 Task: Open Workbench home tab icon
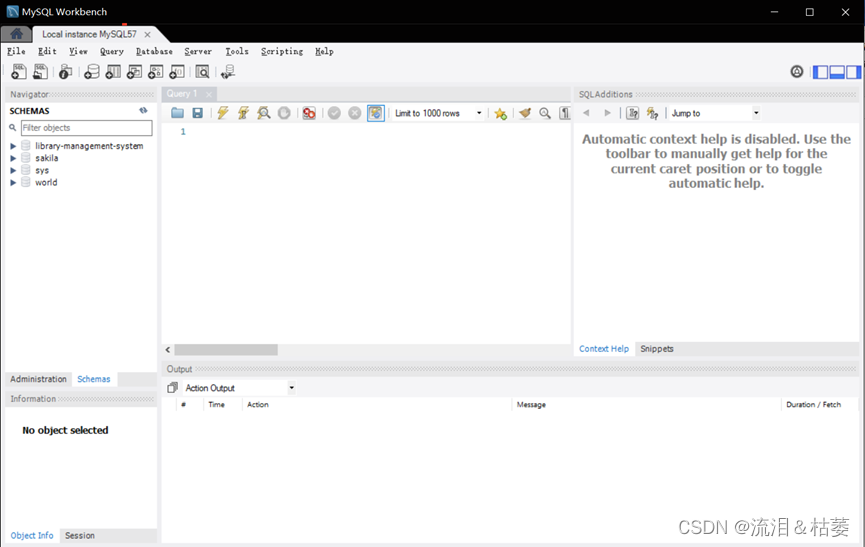click(x=17, y=34)
